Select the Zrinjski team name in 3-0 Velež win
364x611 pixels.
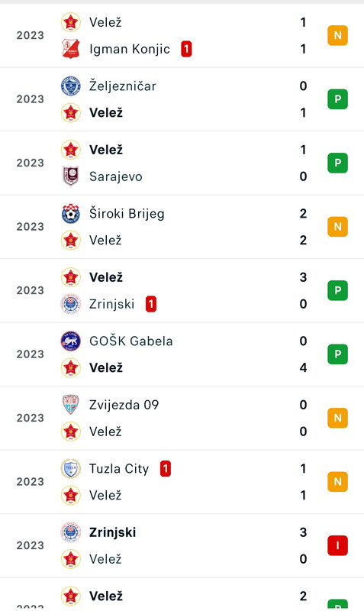coord(111,304)
